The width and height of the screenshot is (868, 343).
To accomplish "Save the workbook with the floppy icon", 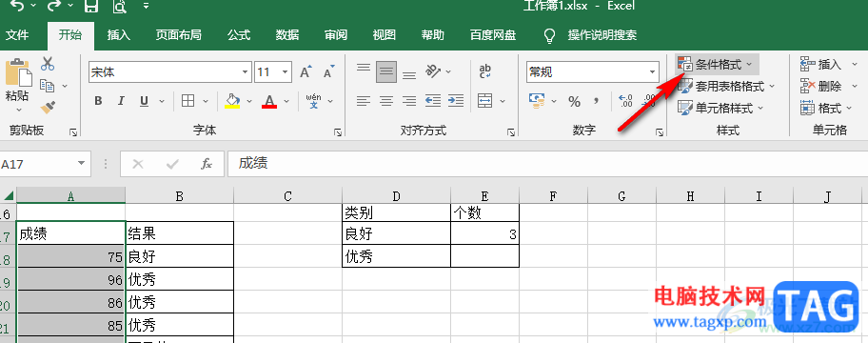I will [91, 6].
